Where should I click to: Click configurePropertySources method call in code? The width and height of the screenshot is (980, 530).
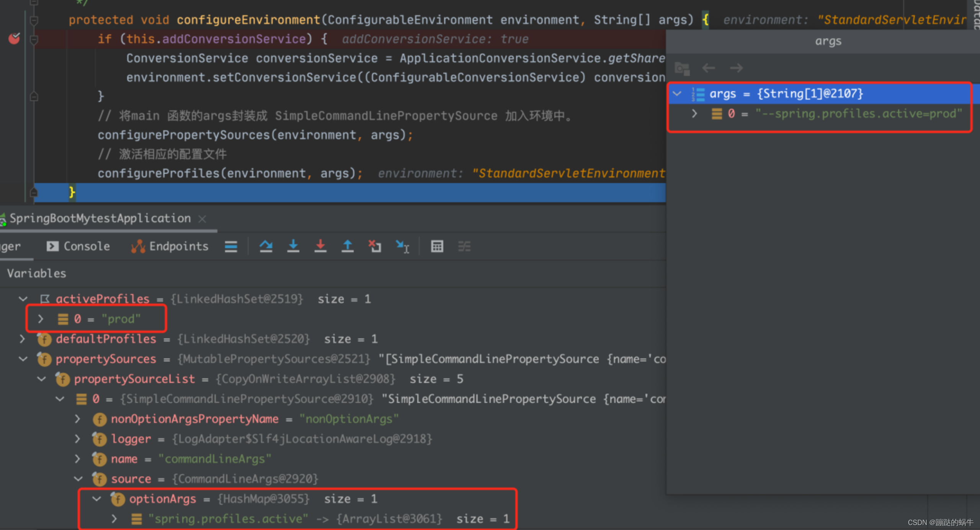[184, 135]
